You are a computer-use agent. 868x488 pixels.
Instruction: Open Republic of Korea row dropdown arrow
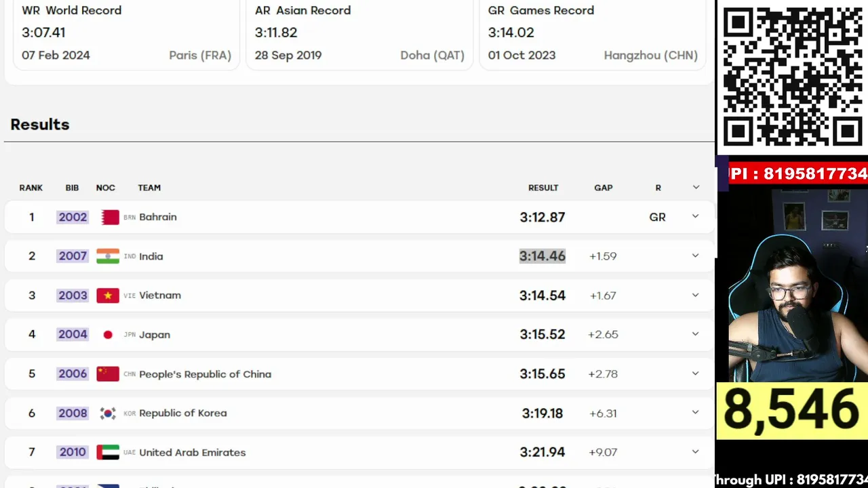[x=695, y=412]
